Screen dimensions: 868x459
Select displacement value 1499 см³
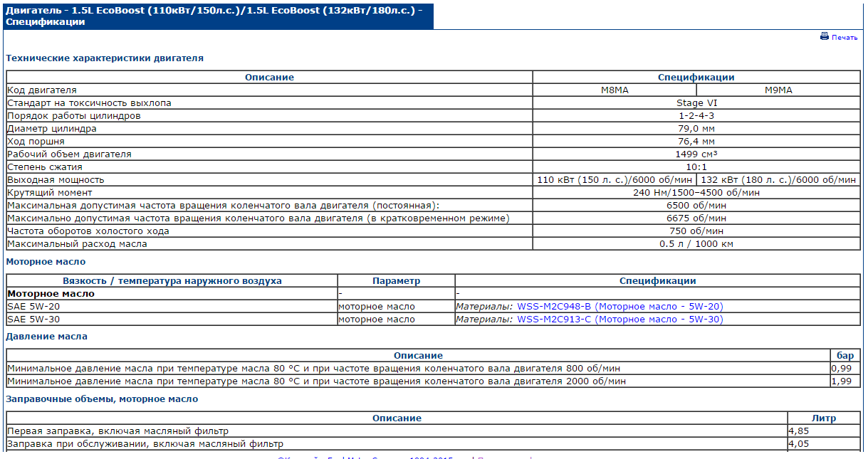coord(696,154)
